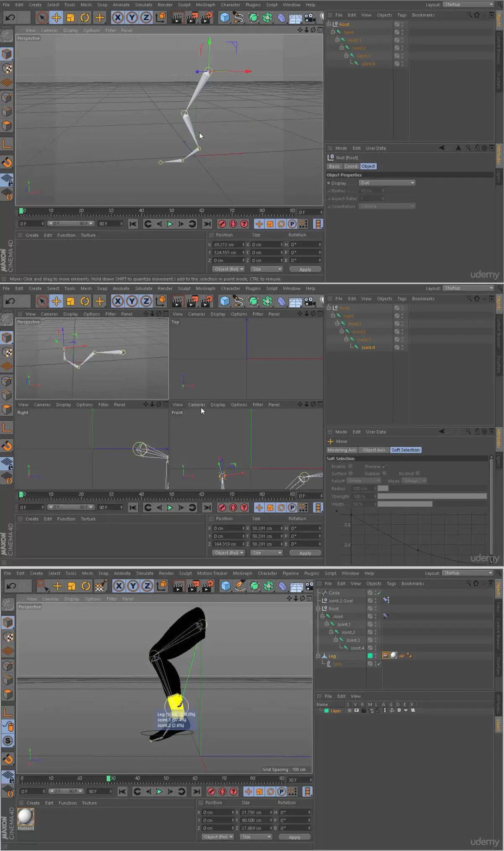Viewport: 504px width, 851px height.
Task: Toggle the green checkmark on the Circle object
Action: tap(379, 593)
